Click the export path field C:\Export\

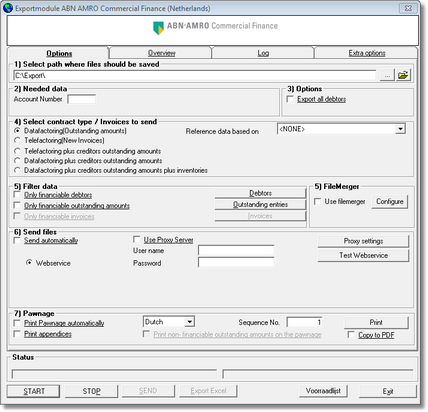[x=195, y=76]
